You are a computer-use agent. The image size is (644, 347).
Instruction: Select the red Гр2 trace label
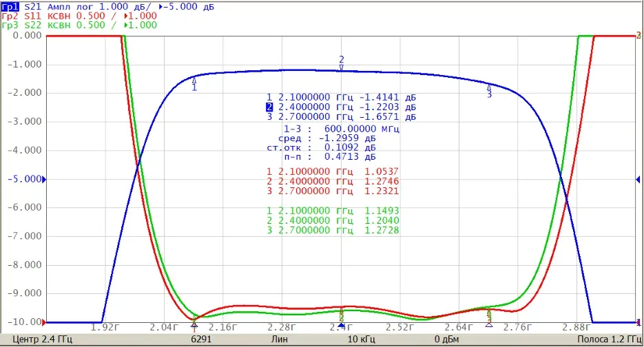pyautogui.click(x=10, y=16)
